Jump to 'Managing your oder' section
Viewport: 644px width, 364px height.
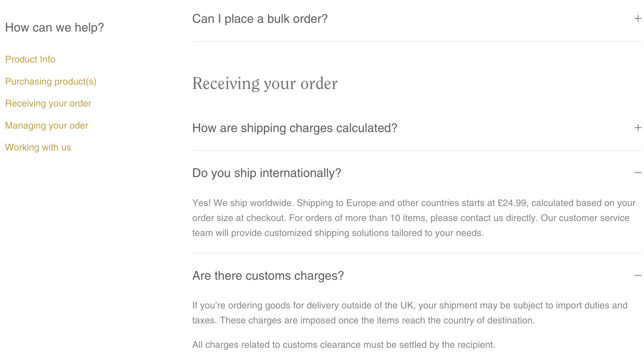point(46,125)
